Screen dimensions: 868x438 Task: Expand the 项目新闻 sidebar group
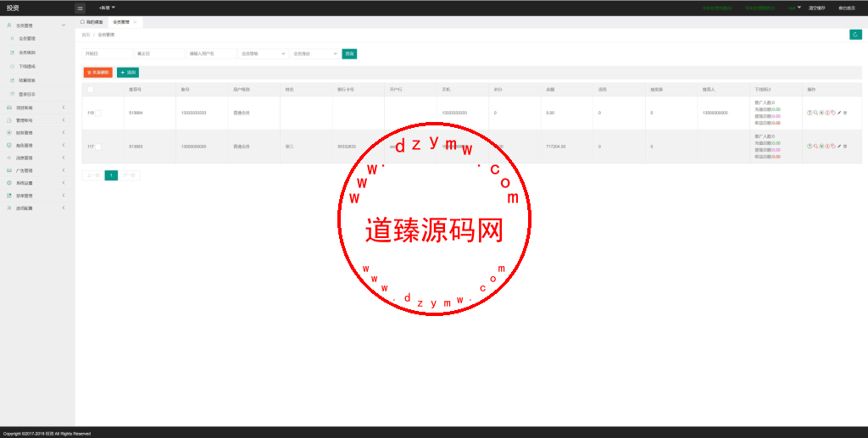[x=37, y=108]
